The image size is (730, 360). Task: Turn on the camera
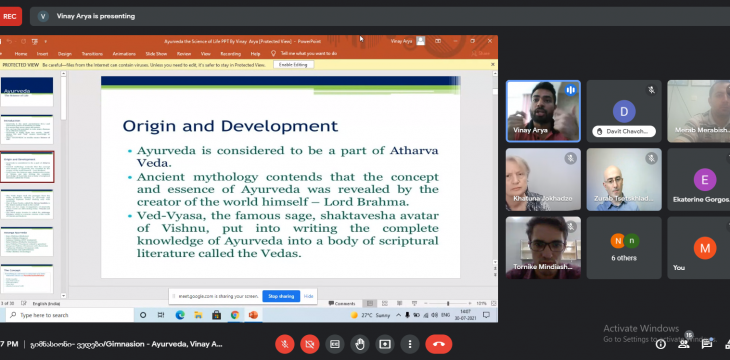310,344
